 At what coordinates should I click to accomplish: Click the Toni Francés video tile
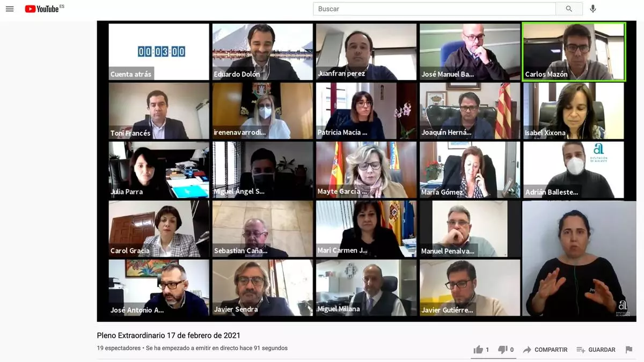(159, 111)
